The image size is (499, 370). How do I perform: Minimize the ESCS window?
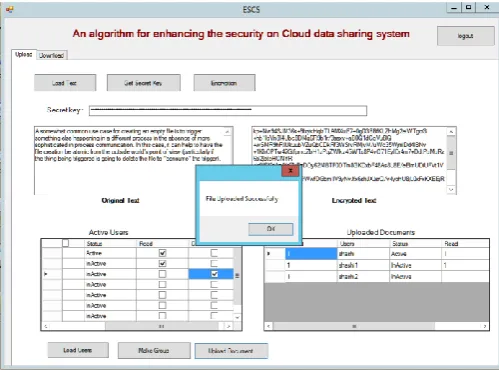[x=454, y=7]
